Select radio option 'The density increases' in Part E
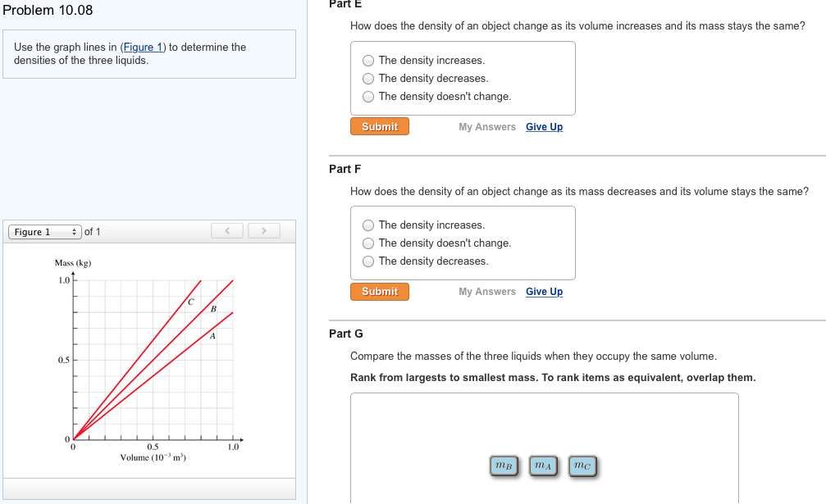826x504 pixels. click(368, 60)
